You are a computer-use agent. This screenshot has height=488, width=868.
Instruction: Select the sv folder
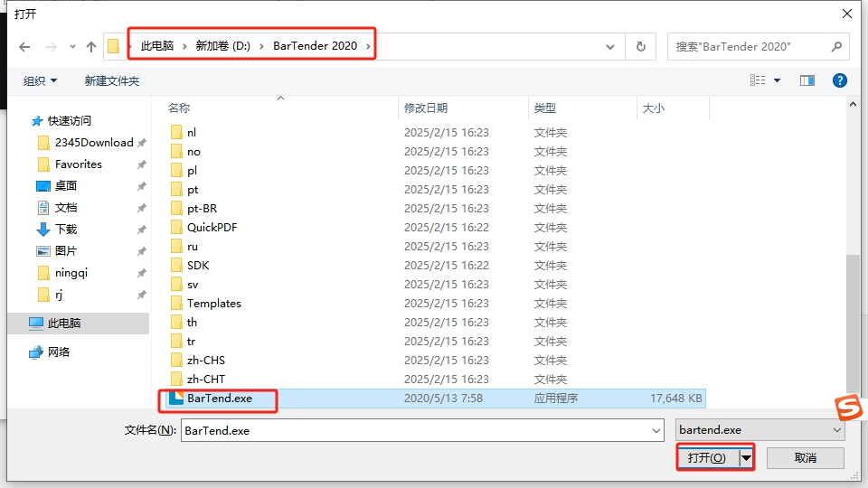(x=192, y=285)
